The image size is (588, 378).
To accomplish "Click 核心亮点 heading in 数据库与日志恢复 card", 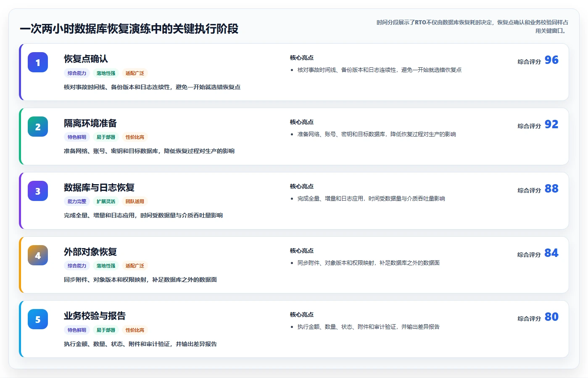I will [x=302, y=187].
